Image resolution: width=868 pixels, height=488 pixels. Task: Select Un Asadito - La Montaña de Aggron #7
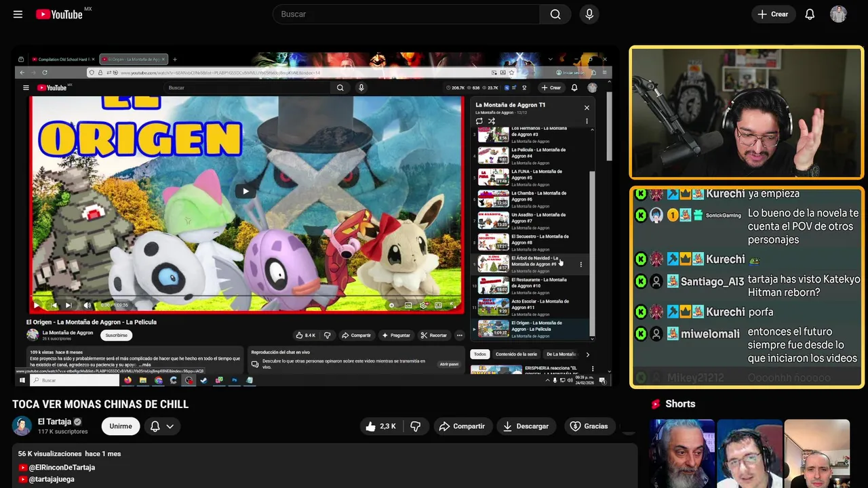click(531, 221)
